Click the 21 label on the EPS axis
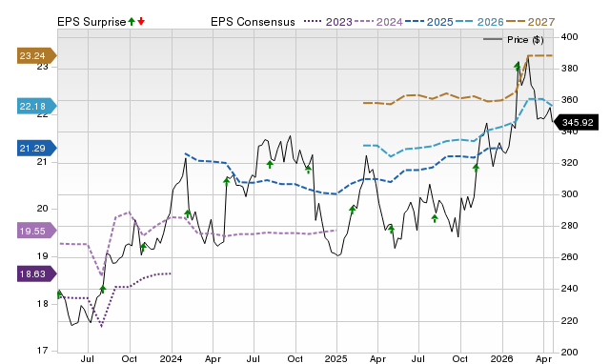This screenshot has width=610, height=364. [42, 162]
